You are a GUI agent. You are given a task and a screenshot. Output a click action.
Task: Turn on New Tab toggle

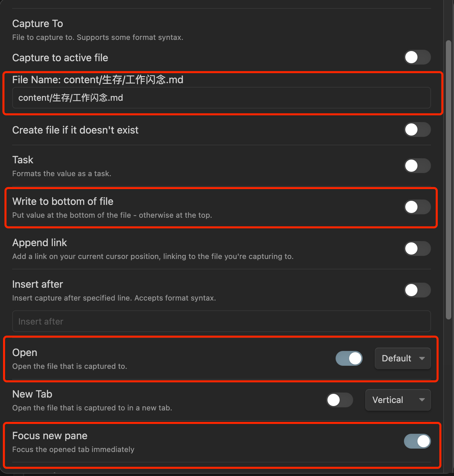(x=339, y=400)
